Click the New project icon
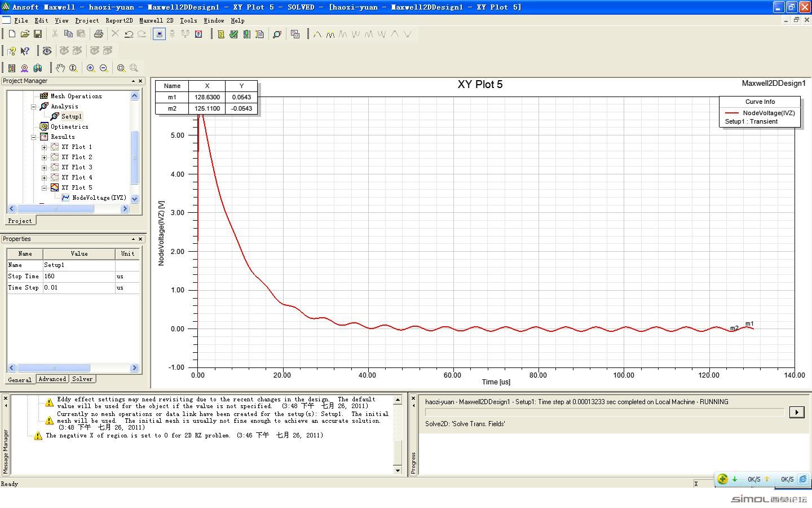Image resolution: width=812 pixels, height=508 pixels. point(12,34)
